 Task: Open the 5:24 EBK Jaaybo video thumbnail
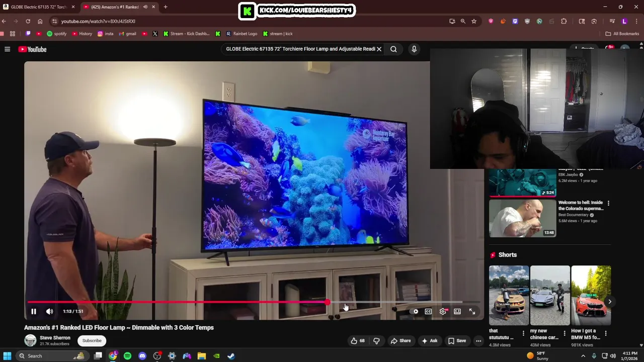522,183
